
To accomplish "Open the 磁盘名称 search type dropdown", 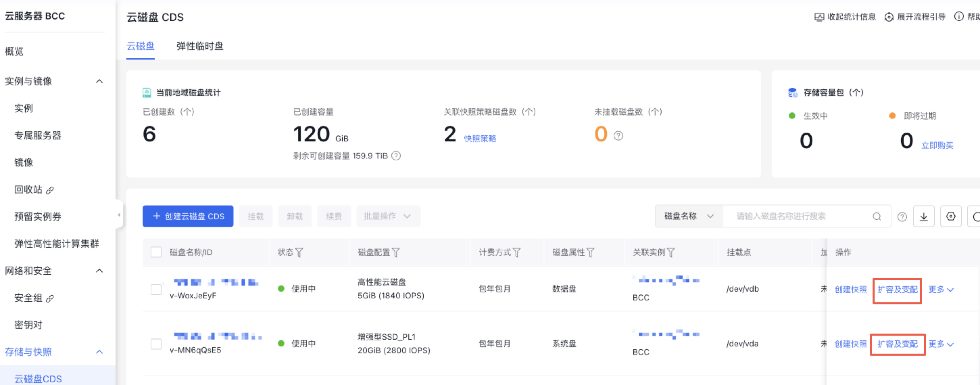I will click(x=689, y=216).
